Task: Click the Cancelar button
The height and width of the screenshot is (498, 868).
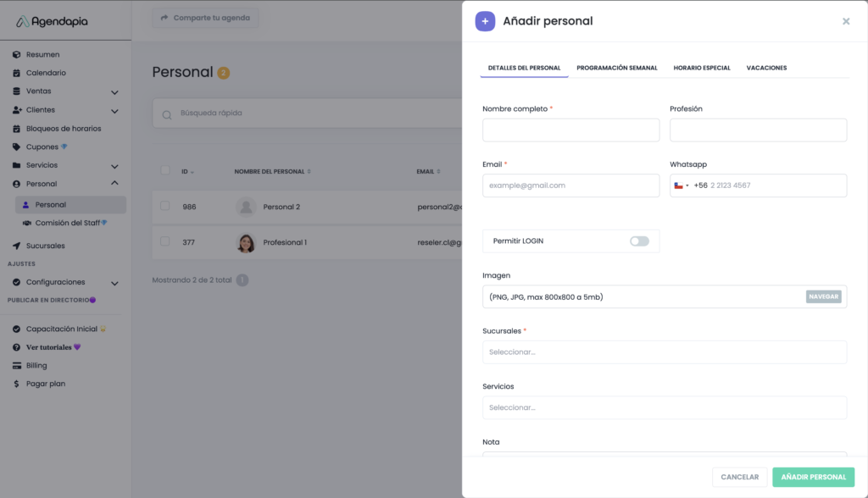Action: coord(739,477)
